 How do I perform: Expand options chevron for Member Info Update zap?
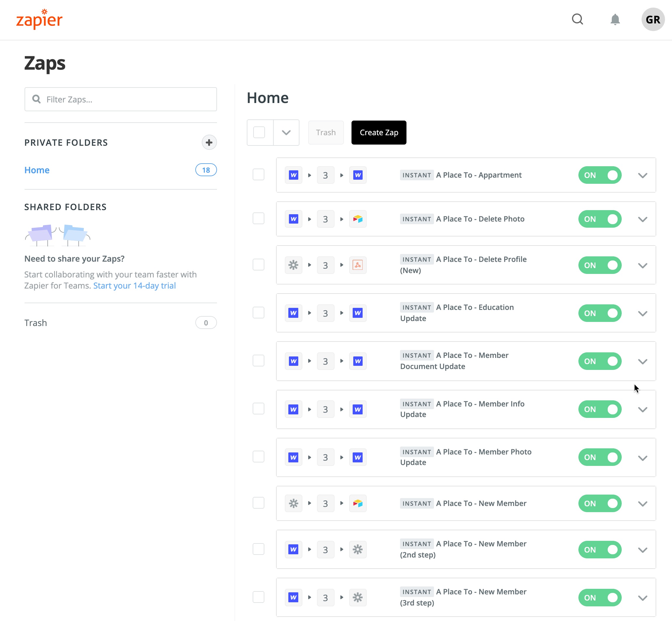pyautogui.click(x=642, y=410)
